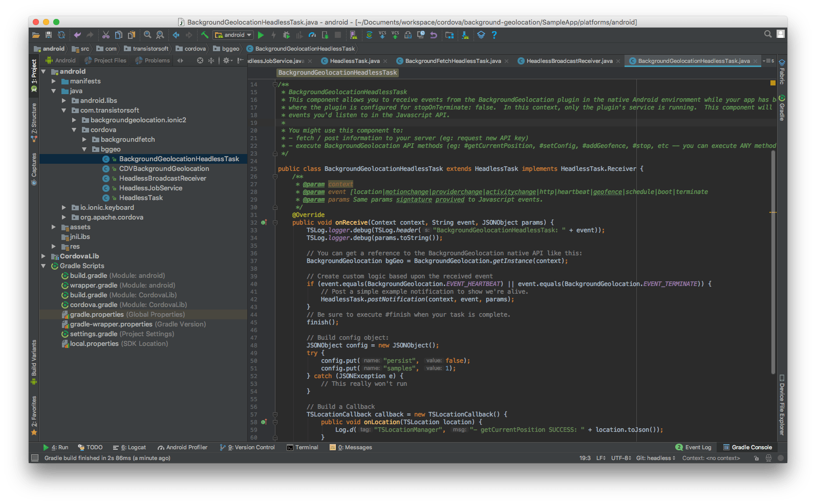Open the project panel settings gear dropdown
The image size is (816, 504).
pyautogui.click(x=228, y=60)
